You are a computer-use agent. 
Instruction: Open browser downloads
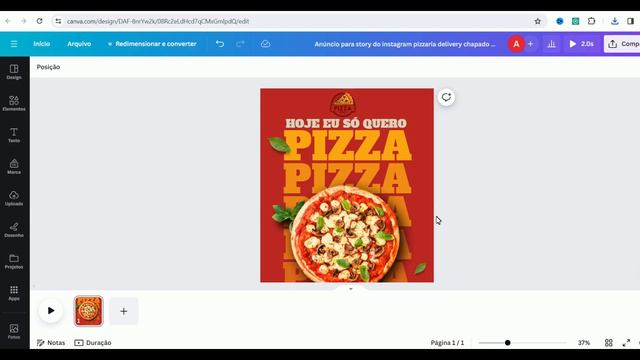[x=615, y=21]
